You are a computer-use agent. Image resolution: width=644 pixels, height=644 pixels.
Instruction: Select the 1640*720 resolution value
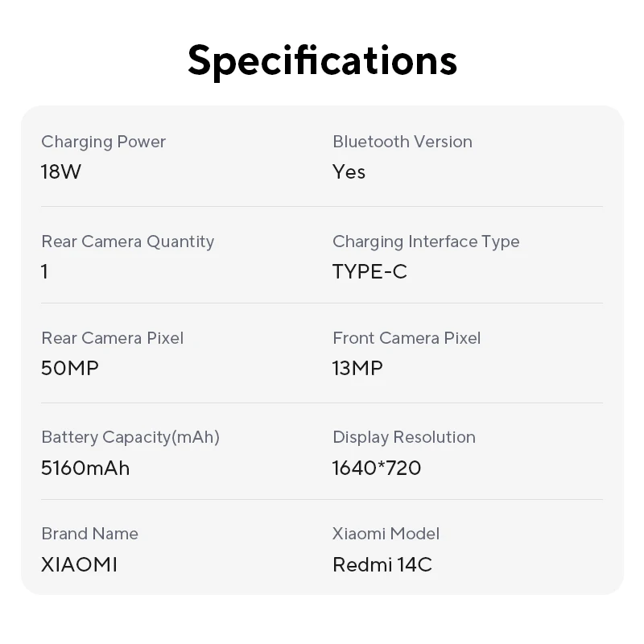pos(377,468)
